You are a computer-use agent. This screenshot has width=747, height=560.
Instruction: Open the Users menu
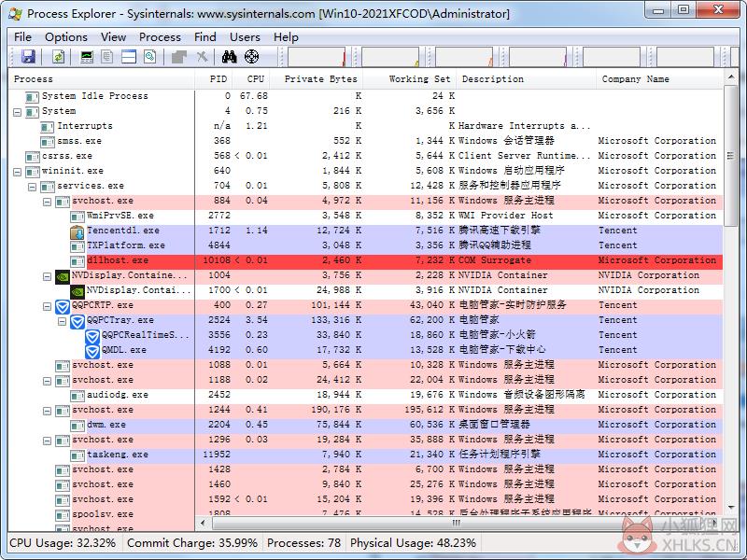pyautogui.click(x=245, y=37)
